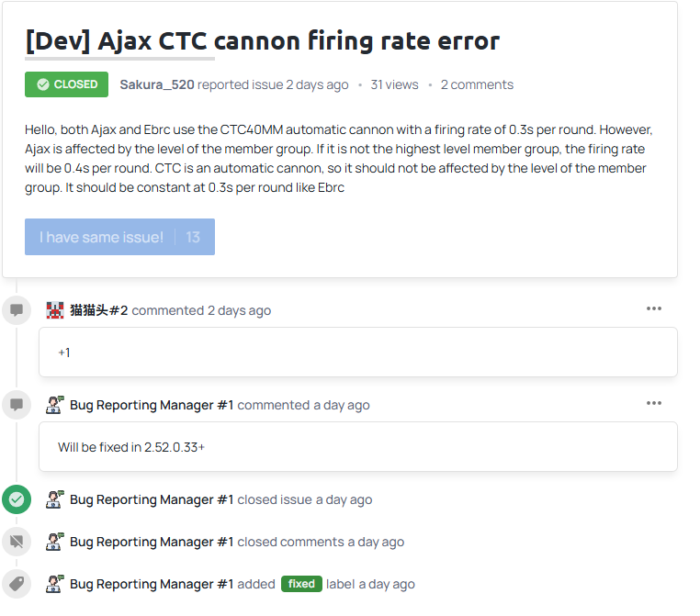Click the fixed label badge

click(301, 584)
